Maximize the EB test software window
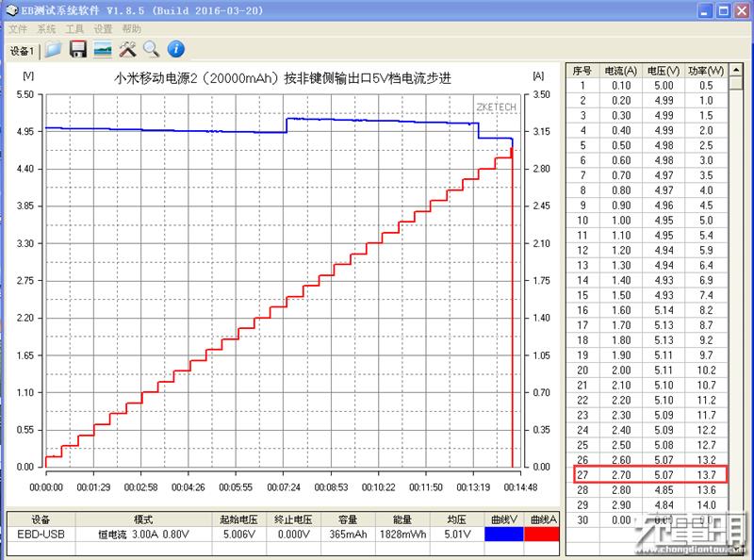This screenshot has height=560, width=754. coord(724,10)
